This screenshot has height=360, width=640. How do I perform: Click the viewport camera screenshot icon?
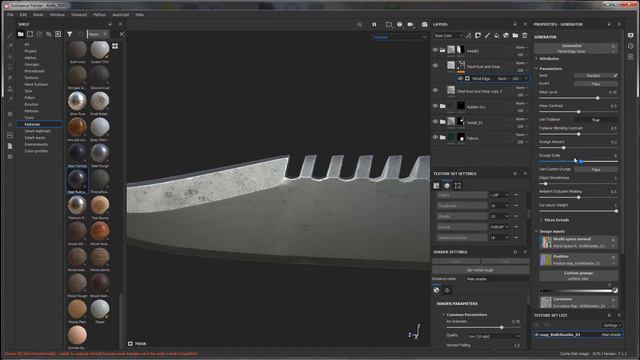point(424,24)
